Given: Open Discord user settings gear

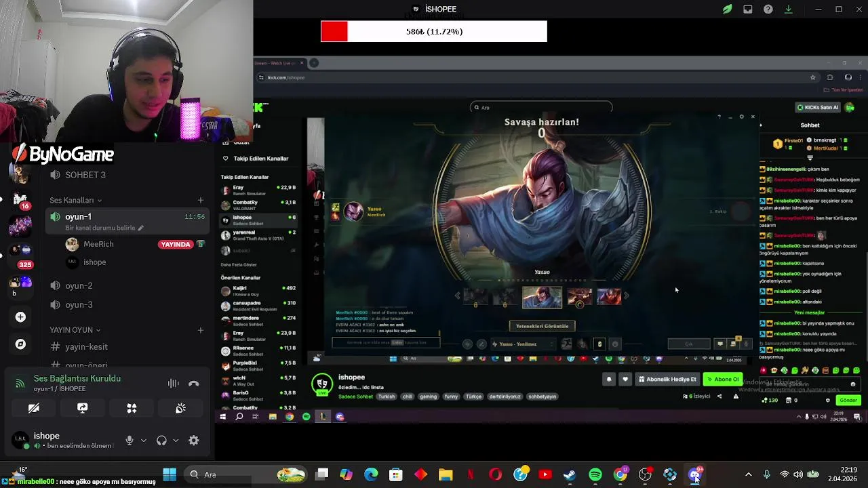Looking at the screenshot, I should pyautogui.click(x=194, y=441).
